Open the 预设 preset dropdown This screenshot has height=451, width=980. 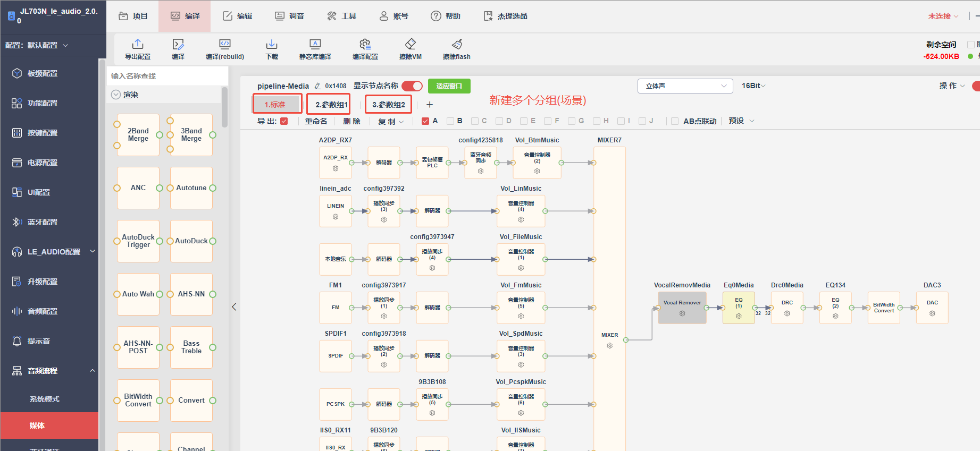[741, 121]
